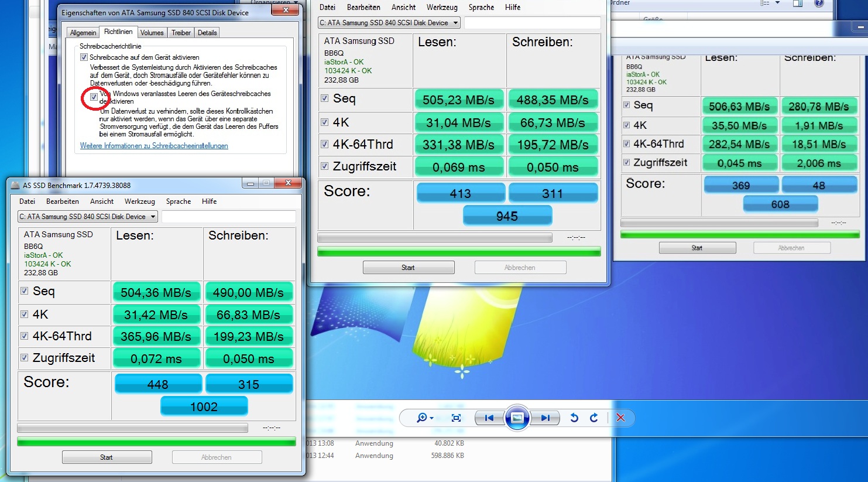Uncheck Zugriffszeit in the score 945 window
The height and width of the screenshot is (482, 868).
click(324, 166)
